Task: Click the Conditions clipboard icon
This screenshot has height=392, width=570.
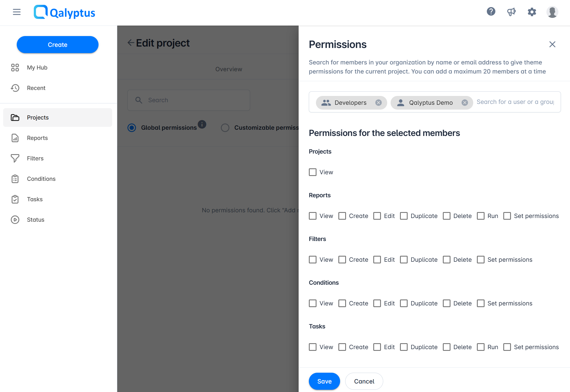Action: click(x=15, y=179)
